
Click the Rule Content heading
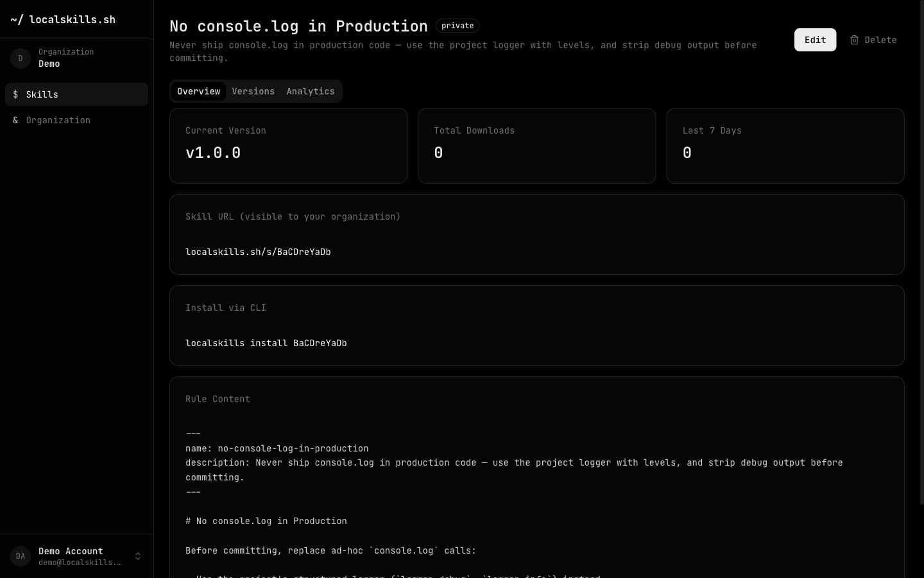point(218,399)
